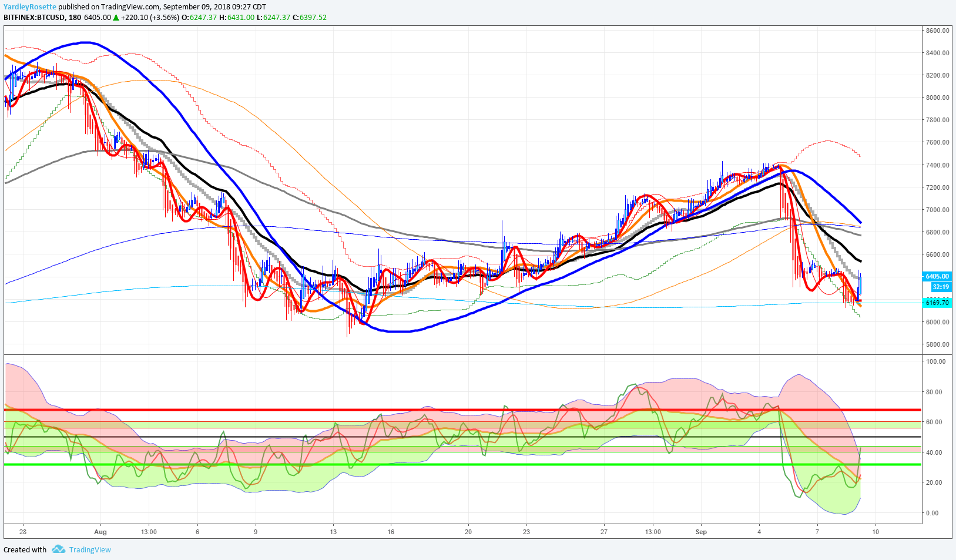The width and height of the screenshot is (956, 560).
Task: Click the 20.00 oscillator axis label
Action: tap(935, 482)
